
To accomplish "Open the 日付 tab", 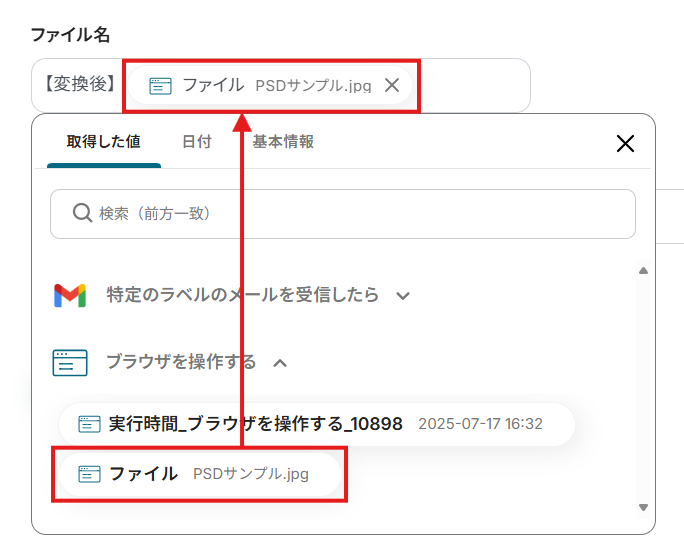I will (x=196, y=142).
